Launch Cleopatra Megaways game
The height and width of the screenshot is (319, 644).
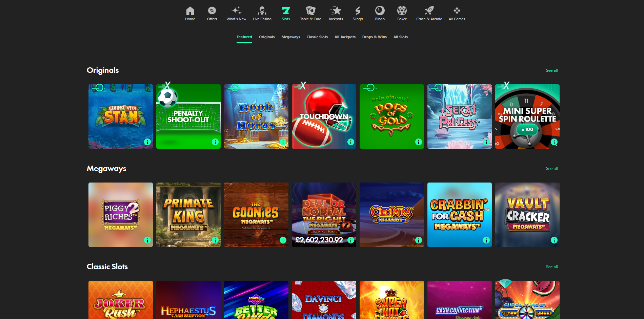(392, 215)
